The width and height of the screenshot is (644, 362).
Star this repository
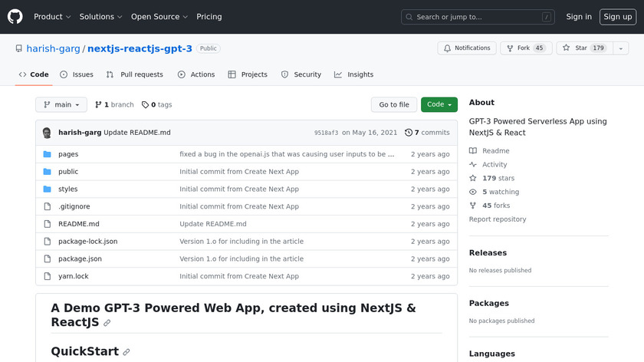(581, 48)
